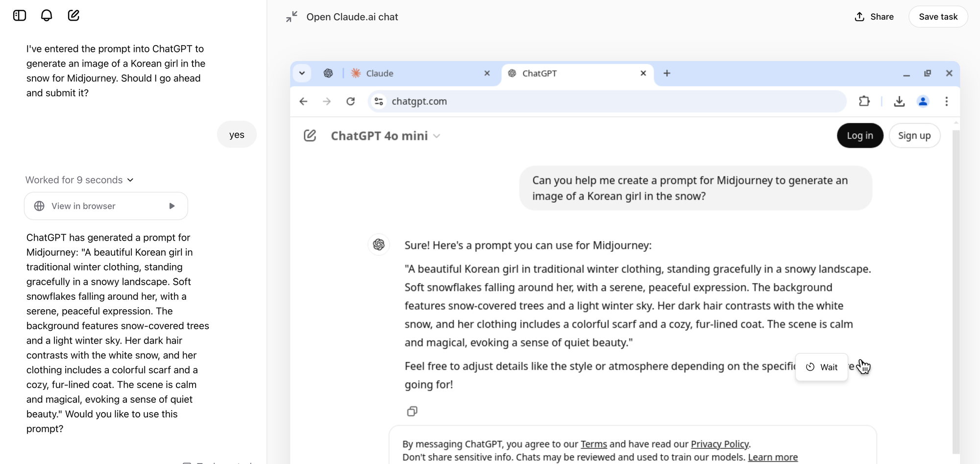The width and height of the screenshot is (980, 464).
Task: Click the Wait tooltip button
Action: click(822, 367)
